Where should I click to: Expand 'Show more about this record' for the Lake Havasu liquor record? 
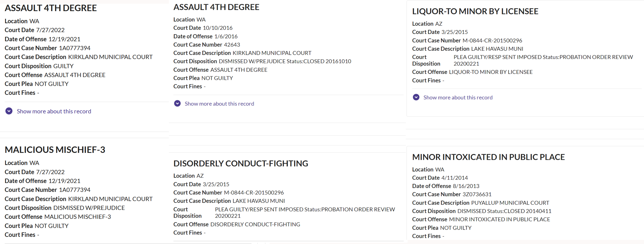point(458,98)
